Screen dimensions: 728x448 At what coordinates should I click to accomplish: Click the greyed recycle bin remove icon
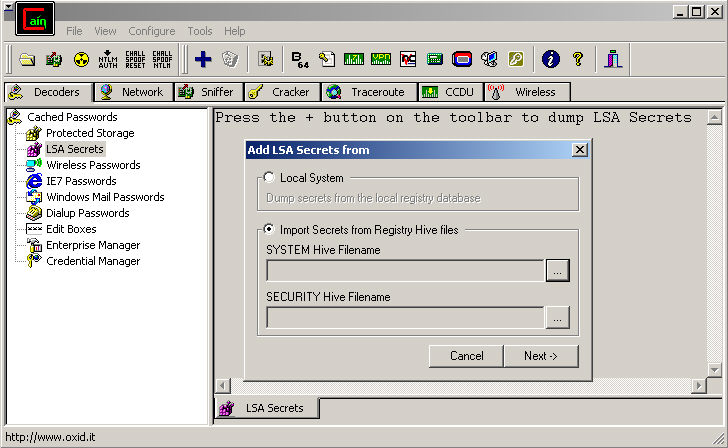point(230,59)
